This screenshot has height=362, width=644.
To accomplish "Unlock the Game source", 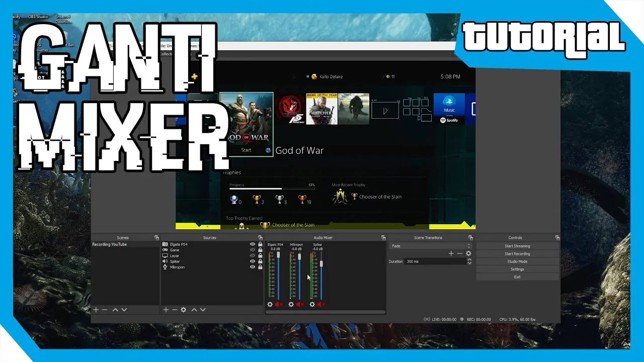I will 260,250.
